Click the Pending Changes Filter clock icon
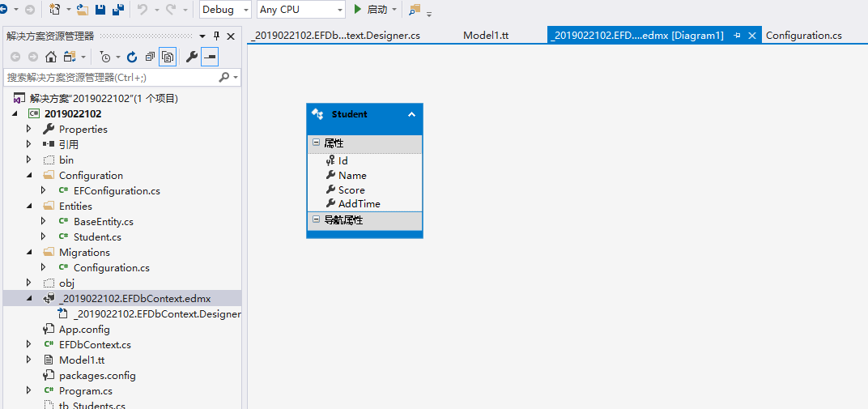Image resolution: width=868 pixels, height=409 pixels. (106, 57)
